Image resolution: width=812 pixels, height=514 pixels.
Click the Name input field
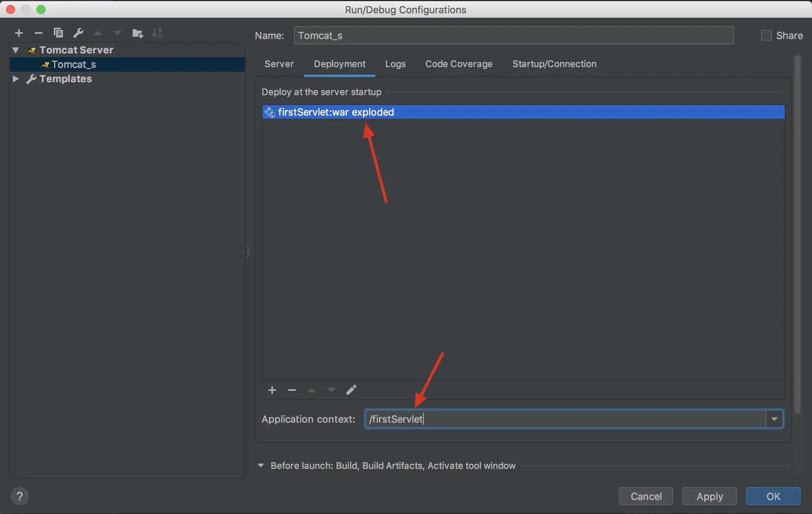click(513, 35)
